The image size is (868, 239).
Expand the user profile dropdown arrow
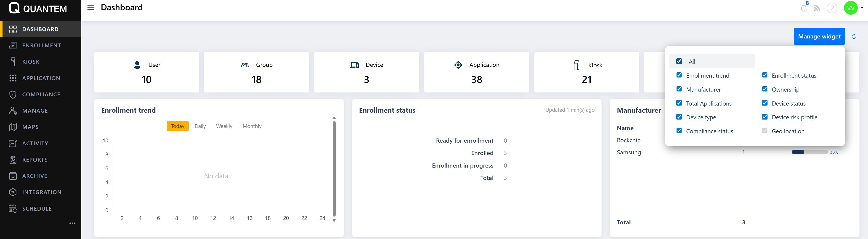coord(862,8)
